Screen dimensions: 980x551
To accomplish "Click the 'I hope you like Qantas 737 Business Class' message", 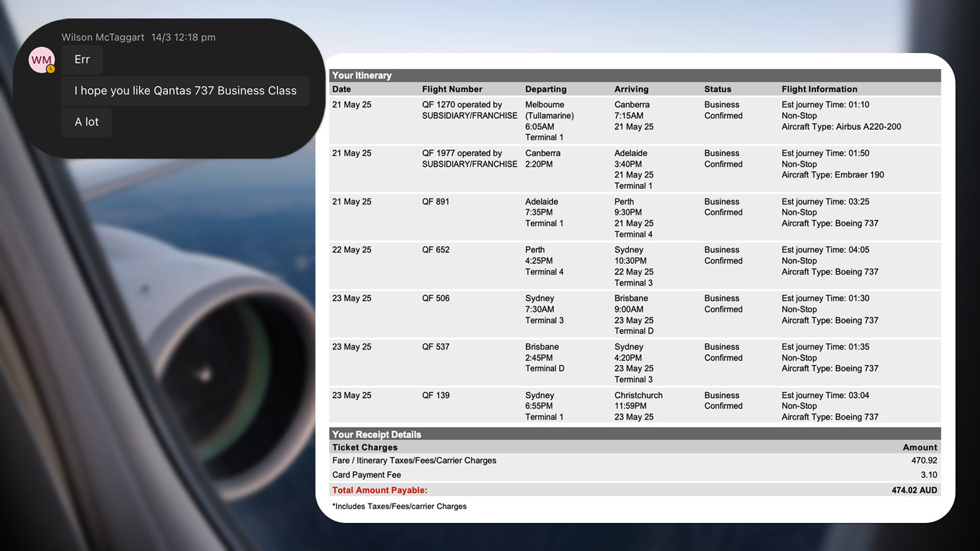I will (x=185, y=91).
